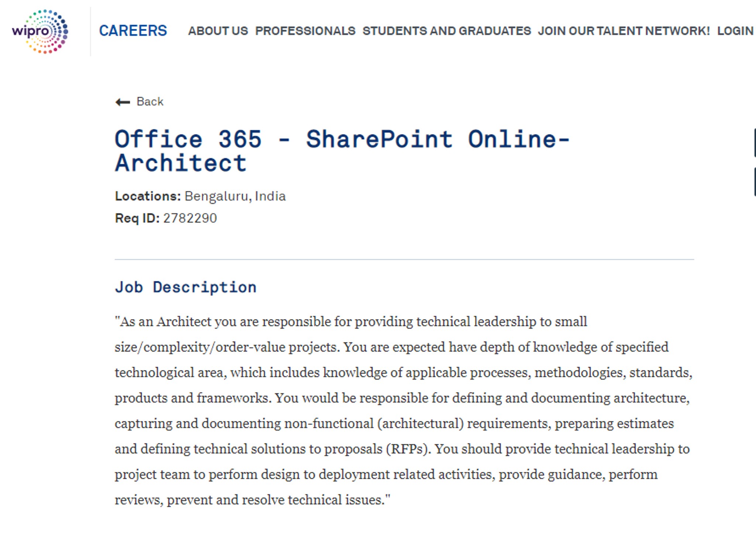Click the Wipro logo

(x=40, y=31)
